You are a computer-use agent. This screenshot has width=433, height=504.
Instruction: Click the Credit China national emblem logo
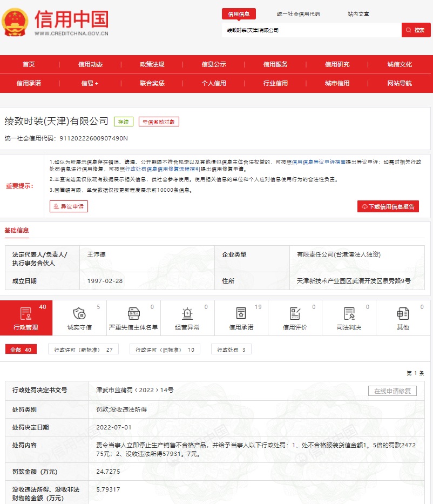[15, 22]
